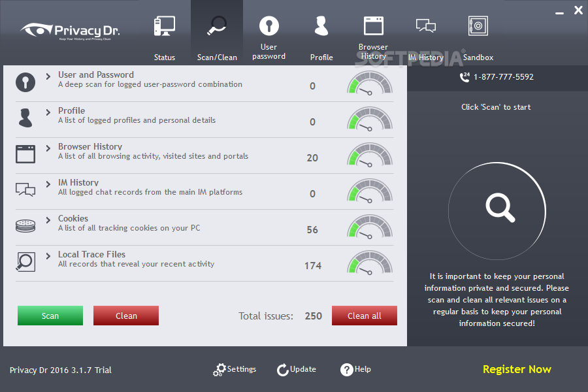
Task: Click the Settings gear icon
Action: pyautogui.click(x=220, y=370)
